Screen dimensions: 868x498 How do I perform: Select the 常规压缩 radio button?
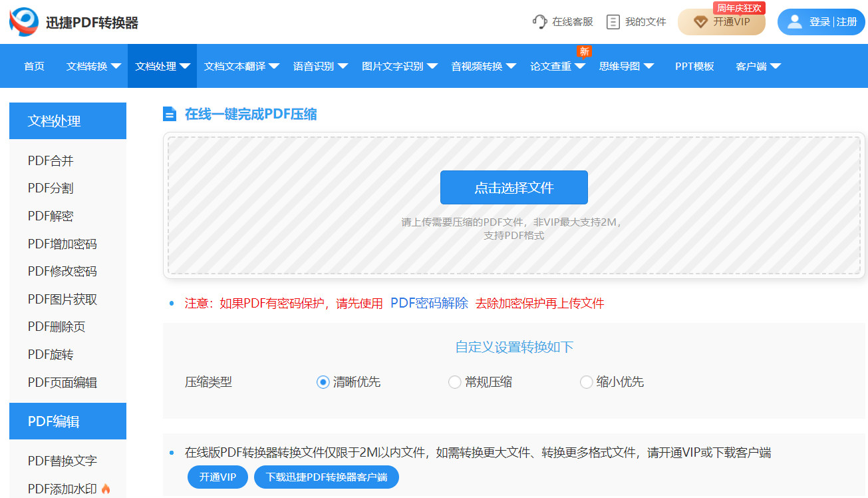tap(455, 382)
